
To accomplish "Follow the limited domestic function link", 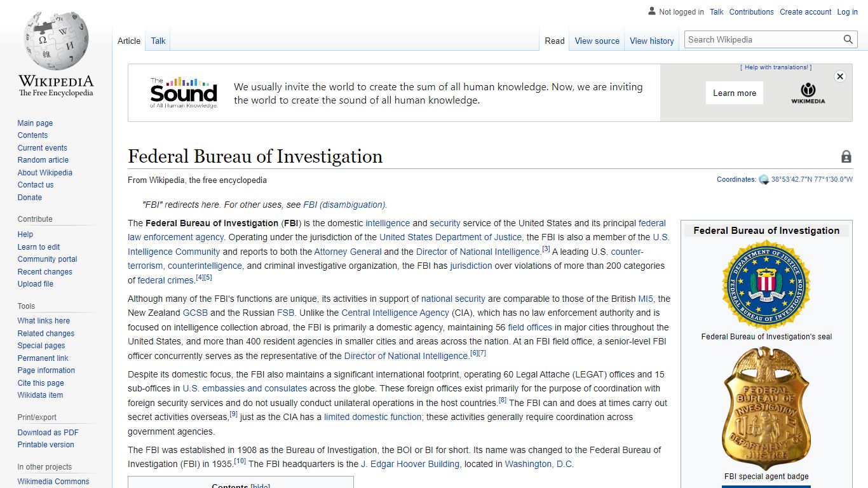I will click(x=372, y=417).
